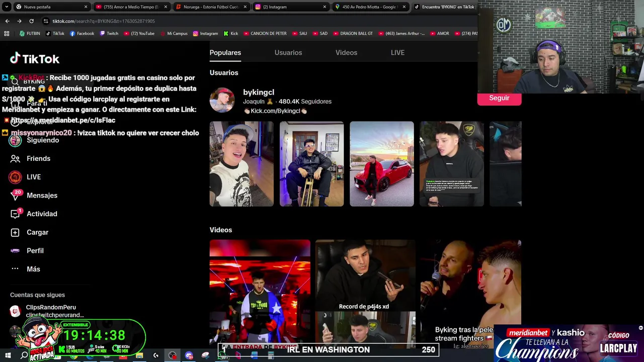Click the Windows taskbar search icon
This screenshot has width=644, height=362.
click(24, 355)
